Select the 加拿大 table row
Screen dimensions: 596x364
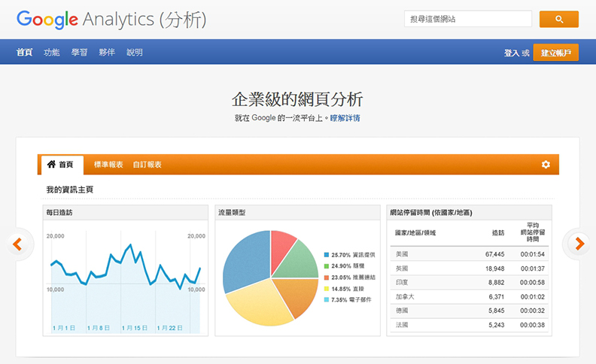tap(470, 296)
